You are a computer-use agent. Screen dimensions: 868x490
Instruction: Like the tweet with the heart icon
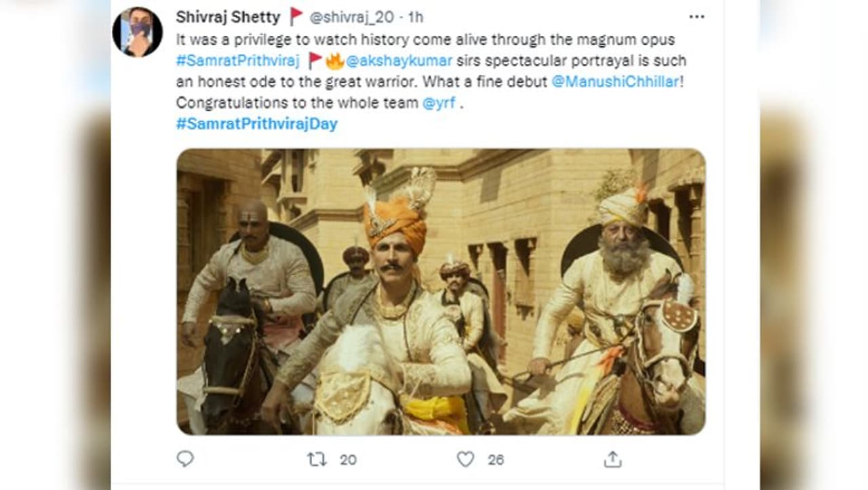point(465,459)
